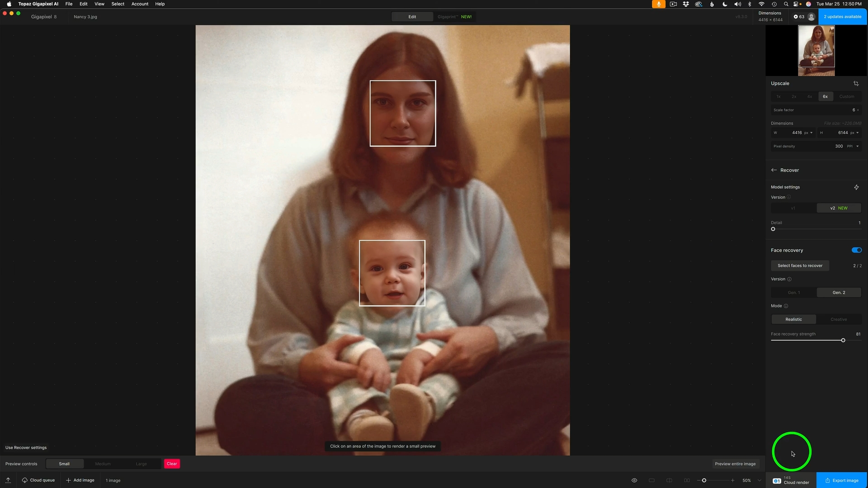Click info icon next to Mode
The width and height of the screenshot is (868, 488).
[786, 306]
